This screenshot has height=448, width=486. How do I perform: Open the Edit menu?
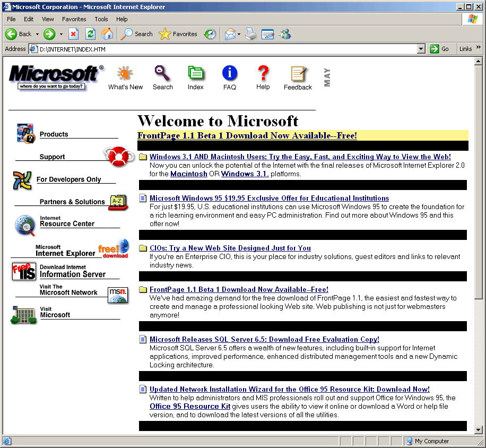point(29,19)
